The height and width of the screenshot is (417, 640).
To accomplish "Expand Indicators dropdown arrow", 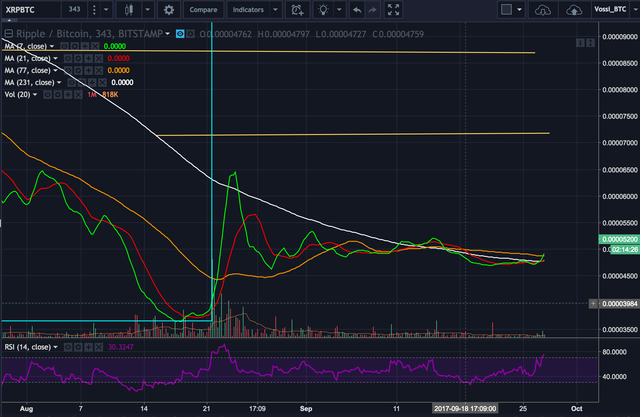I will coord(276,10).
